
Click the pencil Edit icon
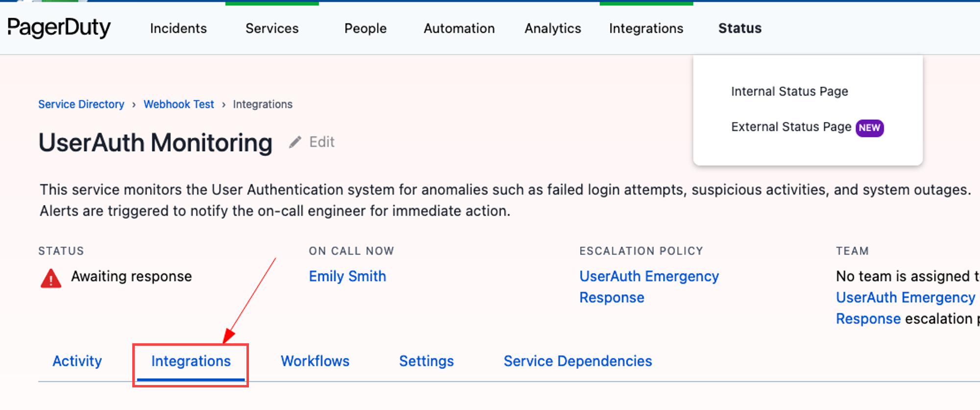tap(295, 142)
